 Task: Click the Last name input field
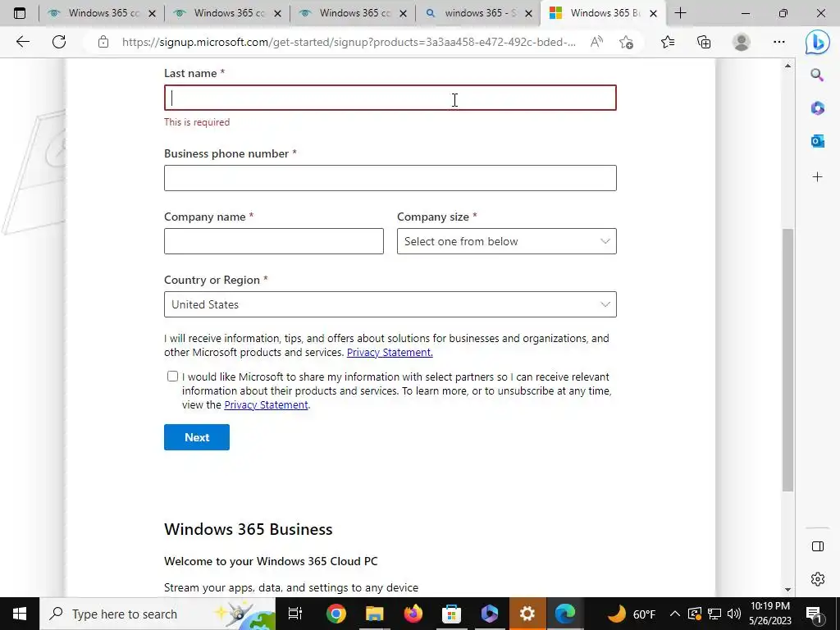coord(390,98)
